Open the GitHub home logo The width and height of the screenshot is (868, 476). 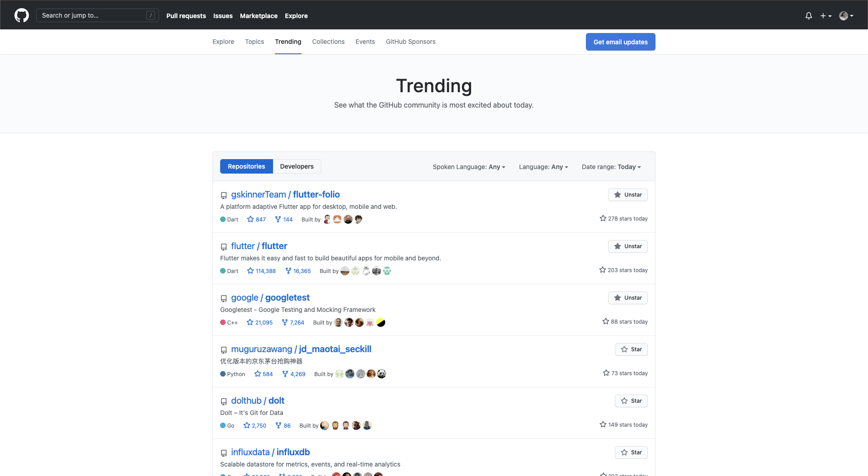click(x=22, y=15)
